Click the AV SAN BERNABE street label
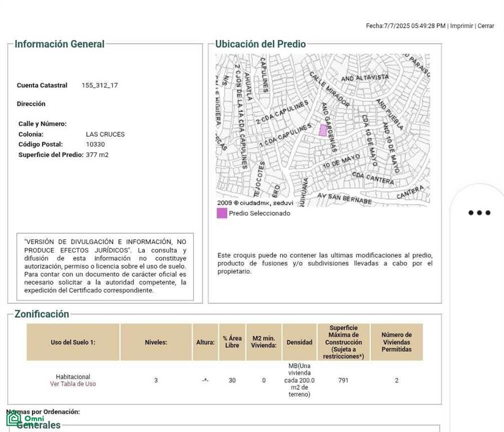This screenshot has width=504, height=432. click(344, 199)
